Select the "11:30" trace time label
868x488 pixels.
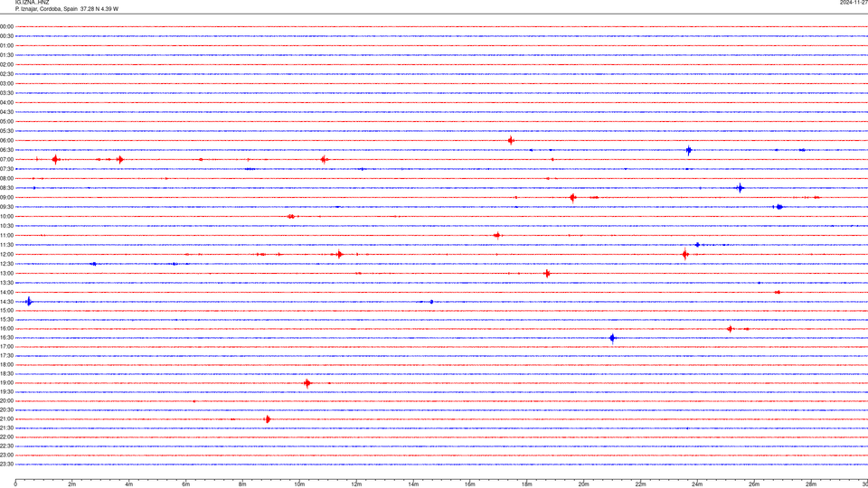coord(6,245)
